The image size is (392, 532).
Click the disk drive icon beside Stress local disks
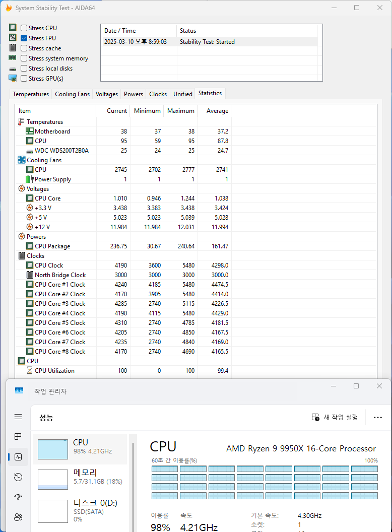(x=13, y=69)
